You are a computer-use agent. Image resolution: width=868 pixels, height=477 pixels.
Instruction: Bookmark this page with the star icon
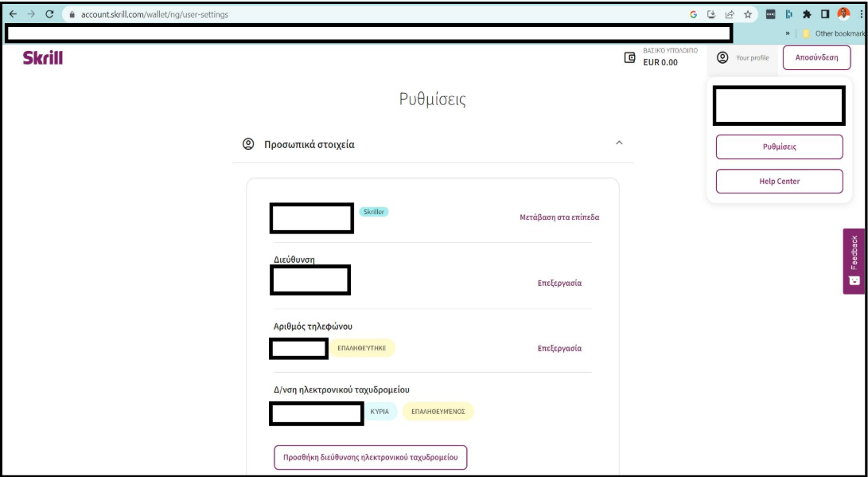pyautogui.click(x=748, y=14)
